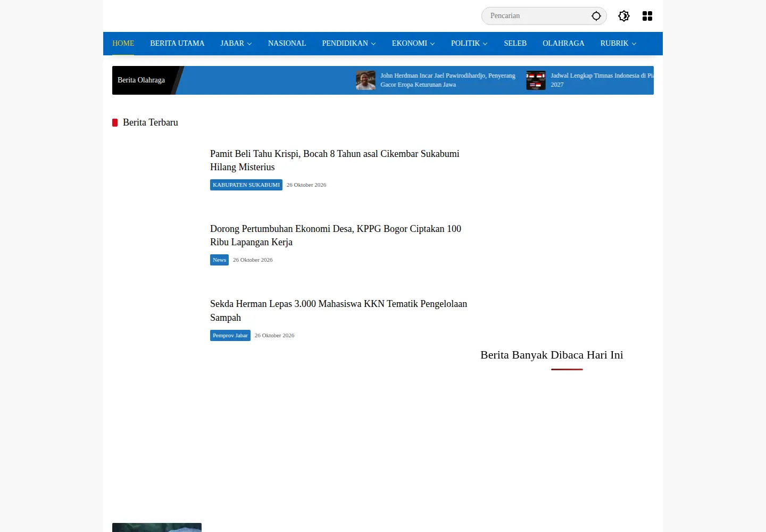Image resolution: width=766 pixels, height=532 pixels.
Task: Open the SELEB menu item
Action: (515, 43)
